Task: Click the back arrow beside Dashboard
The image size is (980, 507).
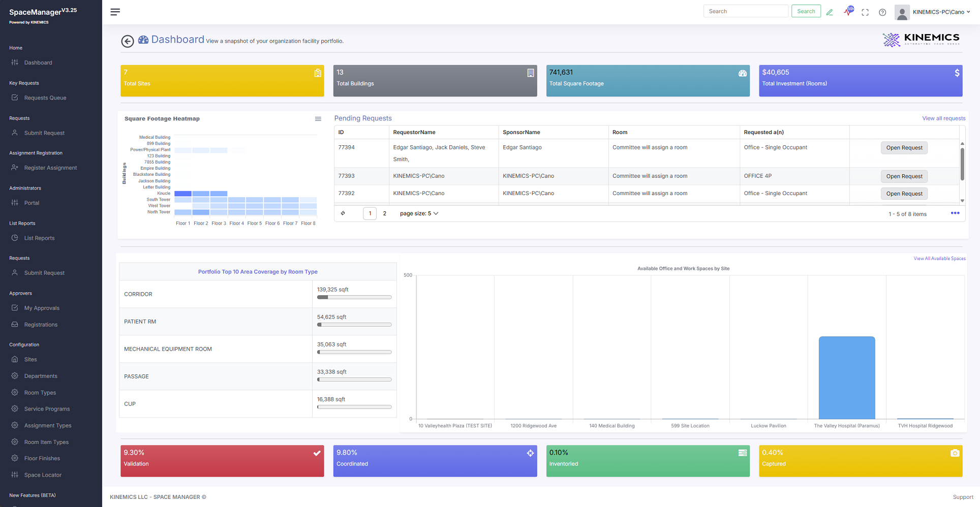Action: coord(128,41)
